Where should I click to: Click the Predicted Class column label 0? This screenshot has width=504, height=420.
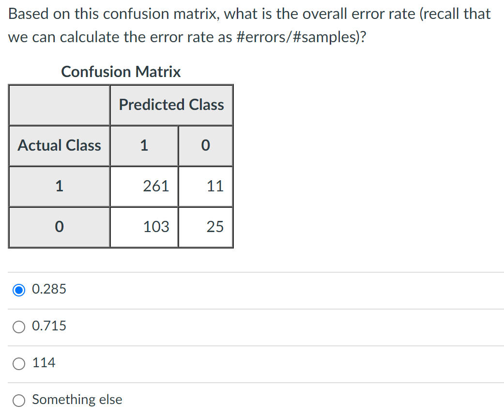pos(205,145)
